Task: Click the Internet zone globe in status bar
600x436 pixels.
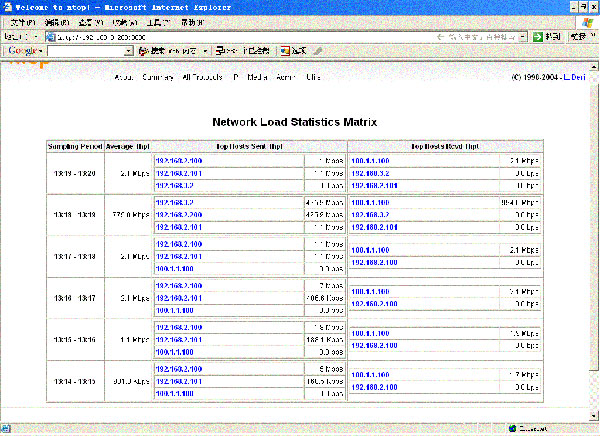Action: [513, 429]
